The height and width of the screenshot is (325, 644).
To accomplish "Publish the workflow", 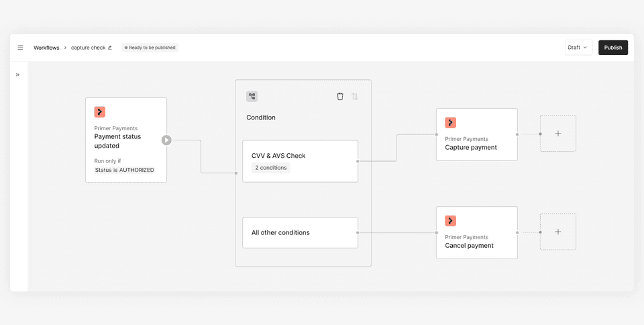I will point(612,48).
